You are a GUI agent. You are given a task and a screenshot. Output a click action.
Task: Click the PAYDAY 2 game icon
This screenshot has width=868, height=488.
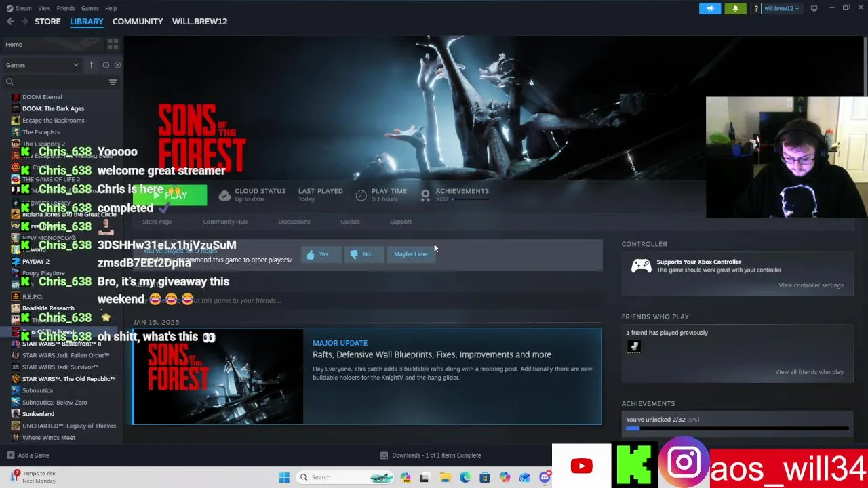click(x=16, y=262)
